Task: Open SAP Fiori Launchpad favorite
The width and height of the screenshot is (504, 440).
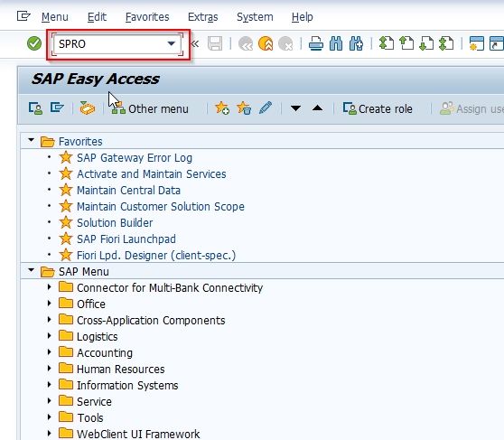Action: [126, 239]
